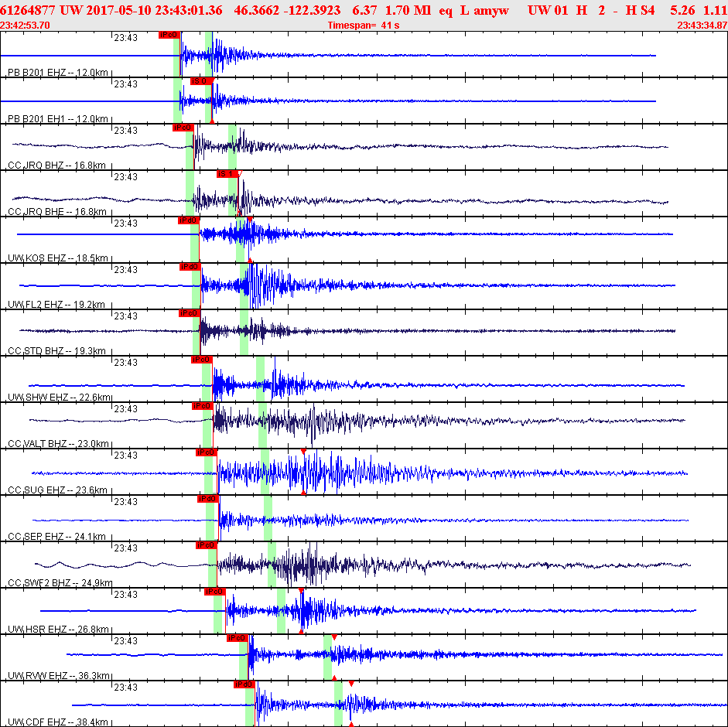Click the coordinates 46.3662 -122.3923
This screenshot has width=728, height=727.
coord(287,10)
